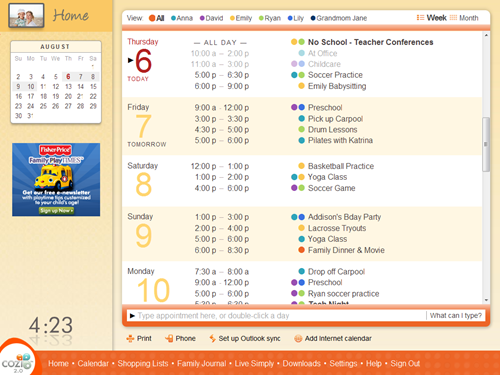Open 'Addison's Bday Party' event
The image size is (500, 375).
344,217
